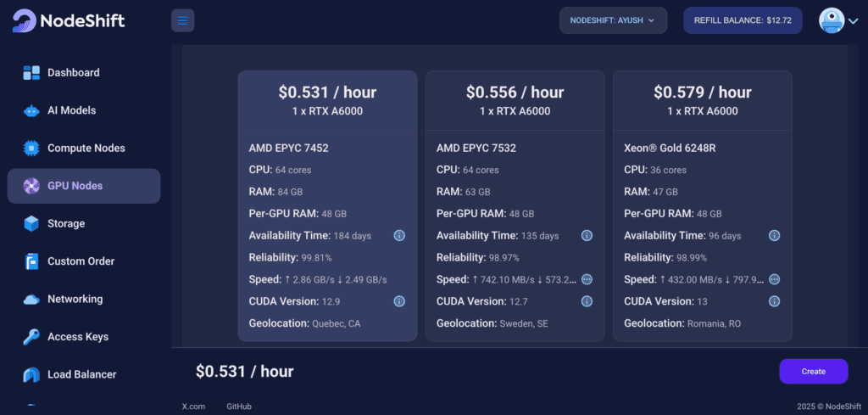This screenshot has height=415, width=868.
Task: Open the GitHub footer link
Action: 239,407
